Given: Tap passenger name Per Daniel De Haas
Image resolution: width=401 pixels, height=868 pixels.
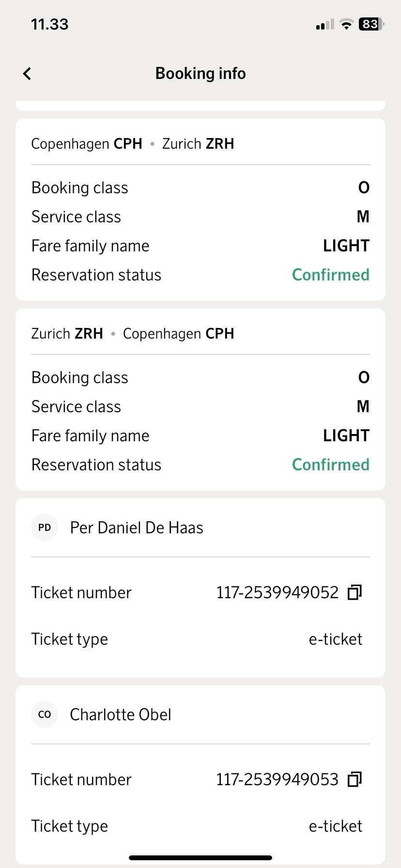Looking at the screenshot, I should click(x=137, y=527).
